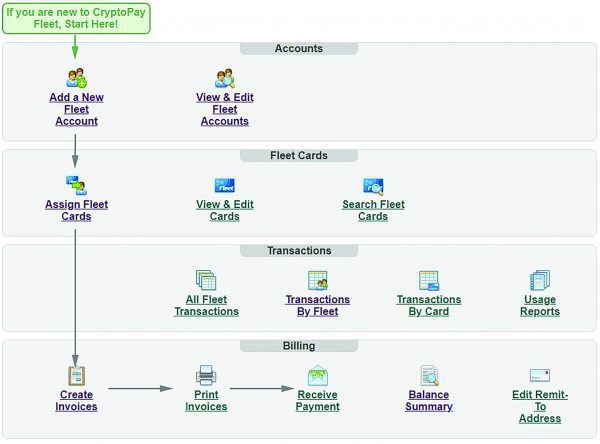Image resolution: width=600 pixels, height=444 pixels.
Task: Click the Balance Summary icon
Action: pyautogui.click(x=429, y=375)
